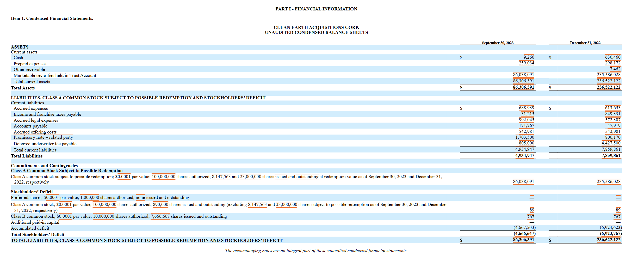Click the PART I - FINANCIAL INFORMATION heading
Image resolution: width=644 pixels, height=255 pixels.
tap(316, 9)
